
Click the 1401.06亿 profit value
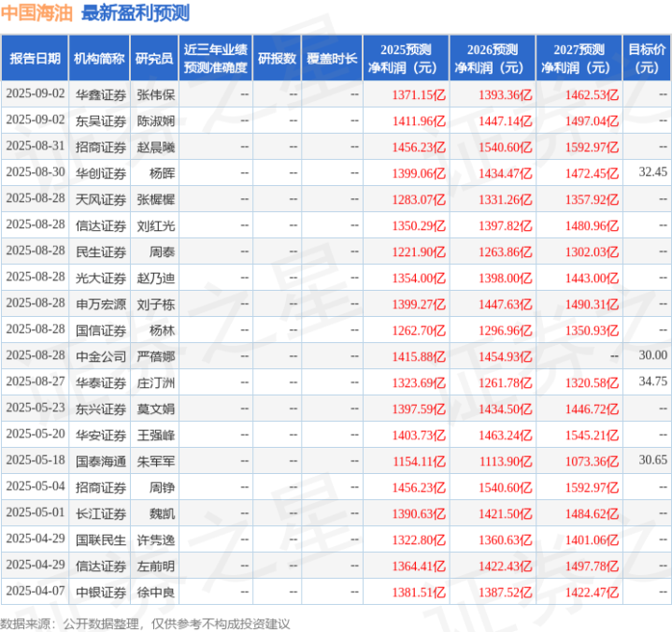[x=592, y=539]
